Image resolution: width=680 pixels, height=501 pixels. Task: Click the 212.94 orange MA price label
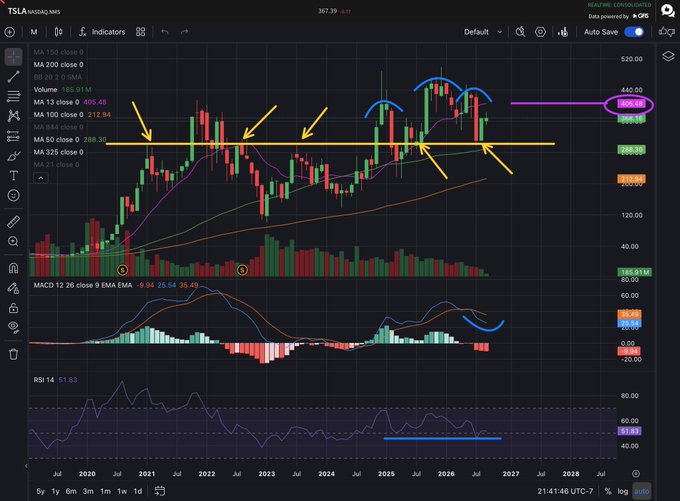tap(631, 179)
